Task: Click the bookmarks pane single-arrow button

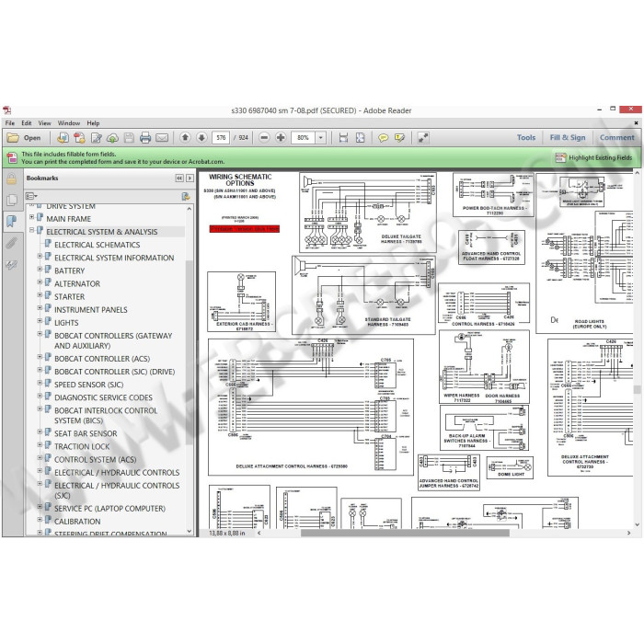Action: coord(190,178)
